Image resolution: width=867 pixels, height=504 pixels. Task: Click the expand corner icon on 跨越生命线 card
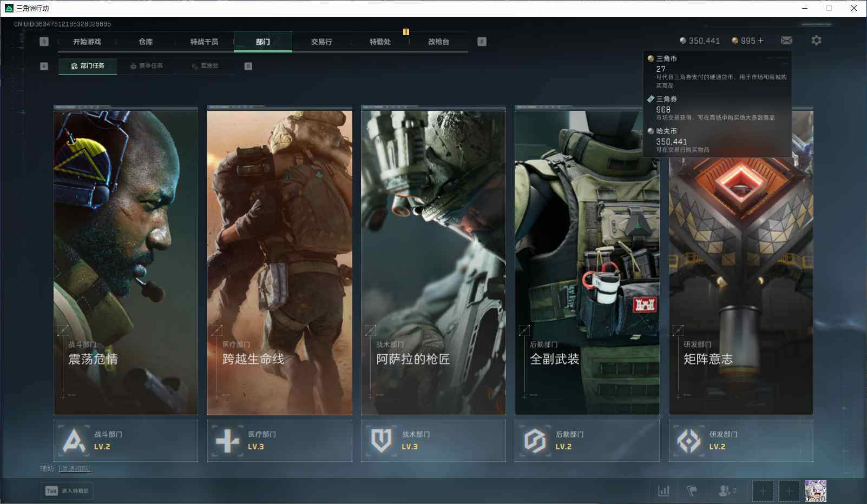point(216,330)
